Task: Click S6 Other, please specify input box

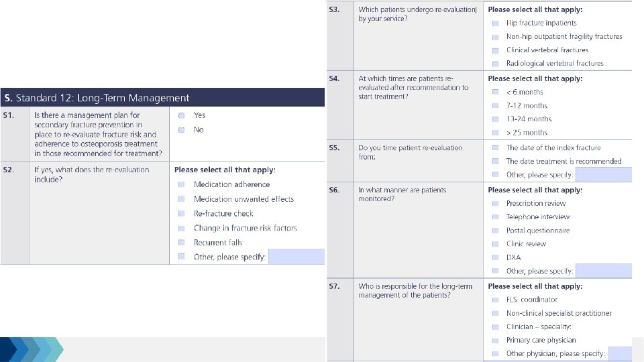Action: tap(604, 270)
